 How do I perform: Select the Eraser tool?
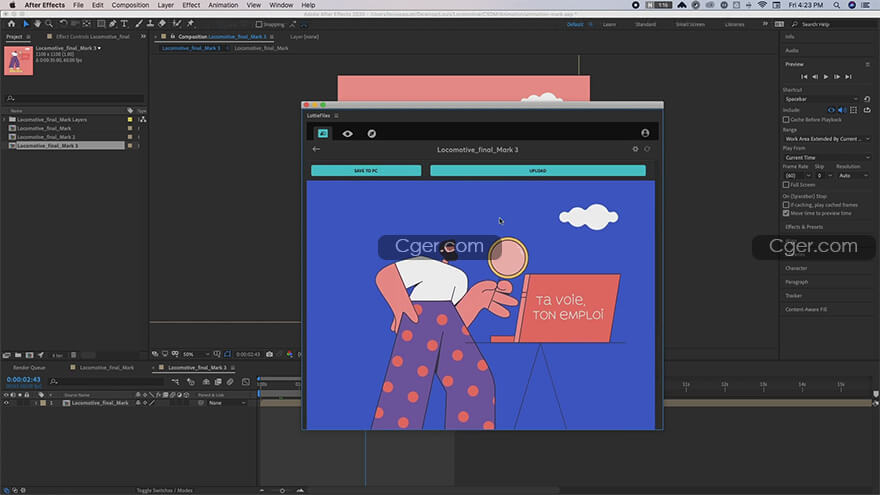point(162,24)
